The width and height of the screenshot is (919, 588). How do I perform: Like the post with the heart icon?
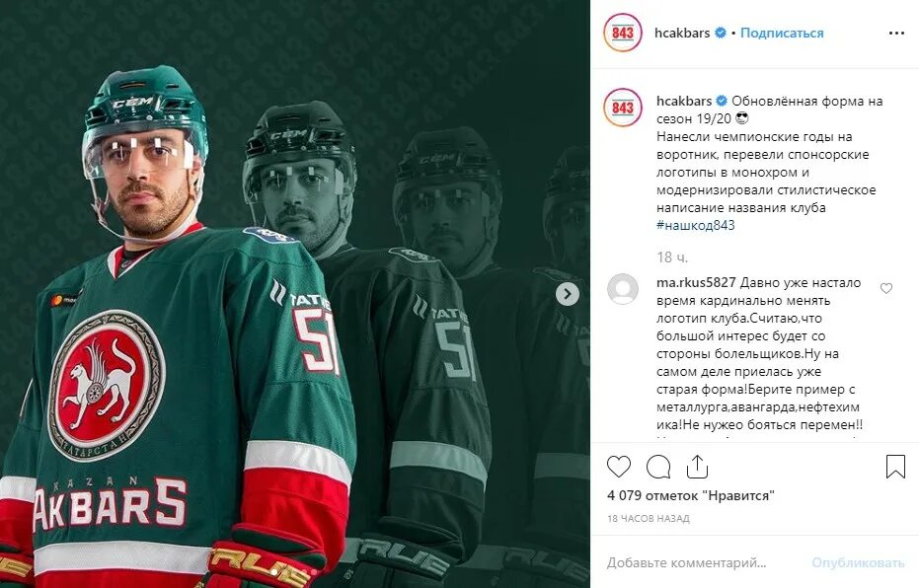tap(618, 467)
